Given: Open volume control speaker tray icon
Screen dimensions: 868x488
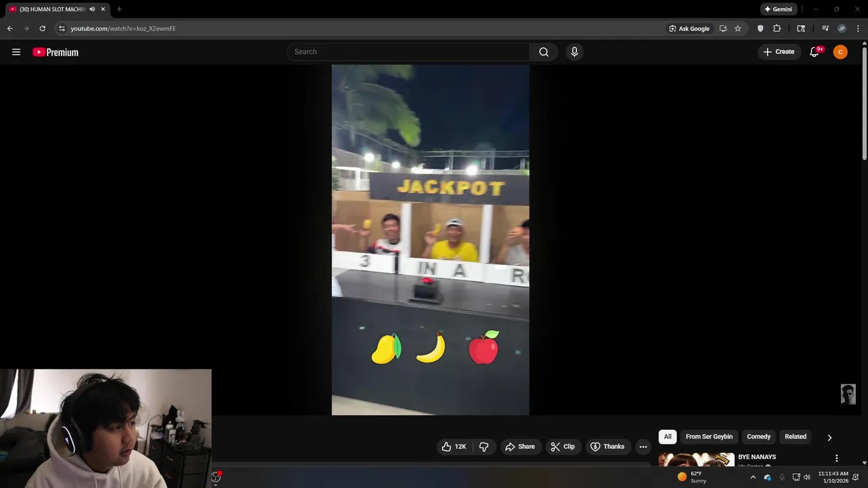Looking at the screenshot, I should click(x=807, y=477).
